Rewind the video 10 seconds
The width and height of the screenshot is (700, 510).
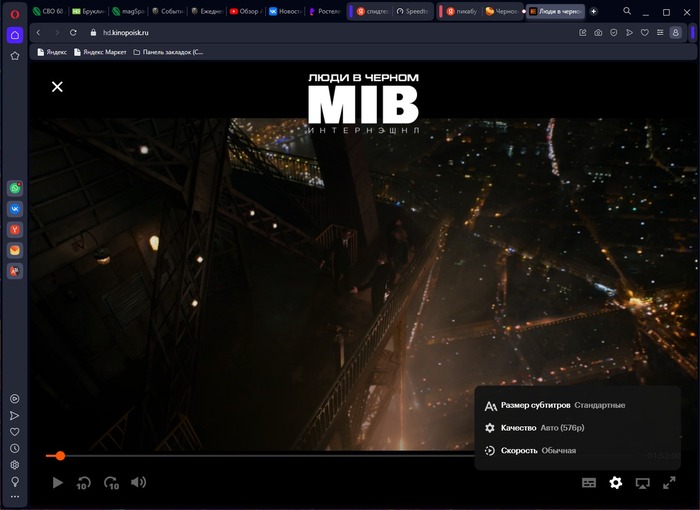(83, 483)
